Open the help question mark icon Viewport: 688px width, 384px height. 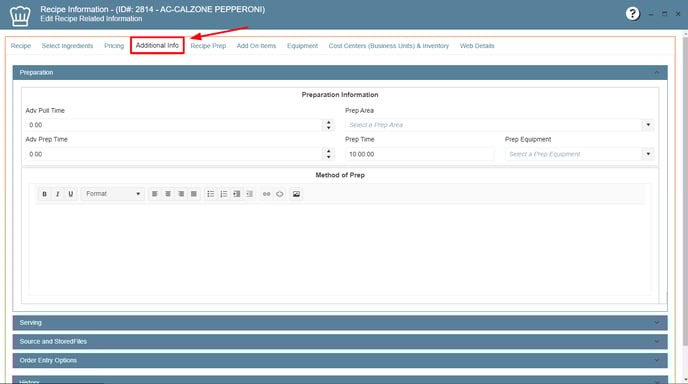coord(632,14)
